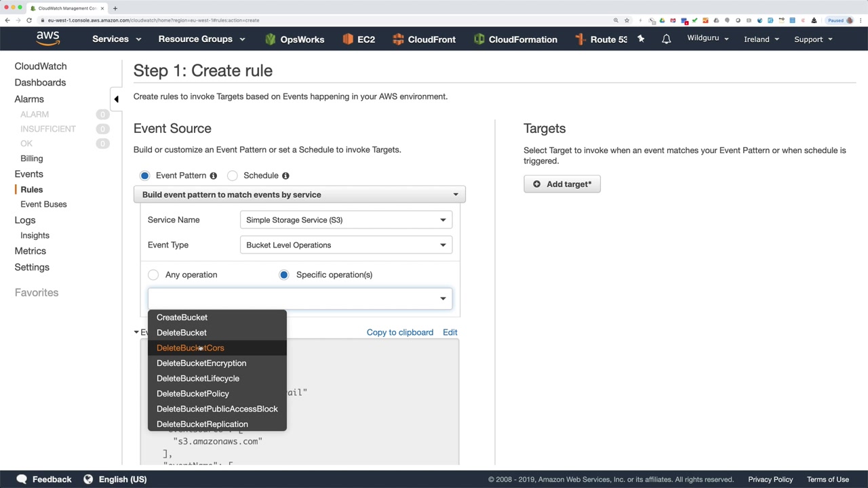Collapse the left navigation panel arrow
This screenshot has height=488, width=868.
coord(116,99)
